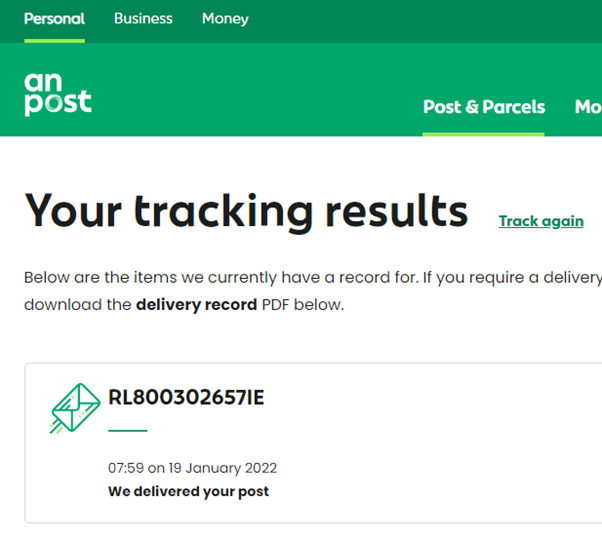Click the bold 'delivery record' text
The image size is (602, 539).
pyautogui.click(x=196, y=305)
